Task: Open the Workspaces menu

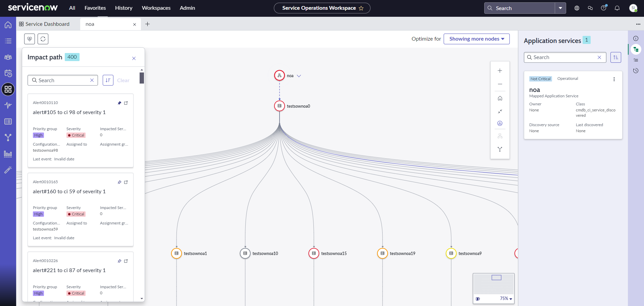Action: [156, 8]
